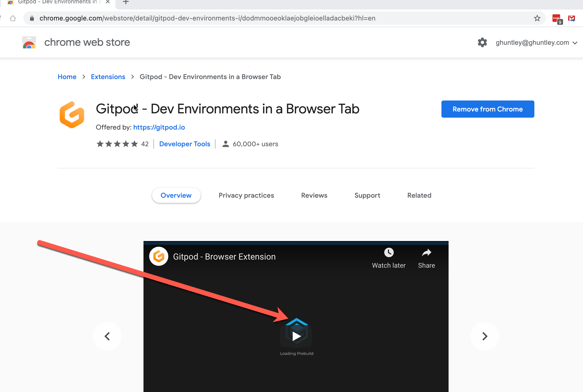Click the browser home icon
This screenshot has width=583, height=392.
tap(13, 18)
